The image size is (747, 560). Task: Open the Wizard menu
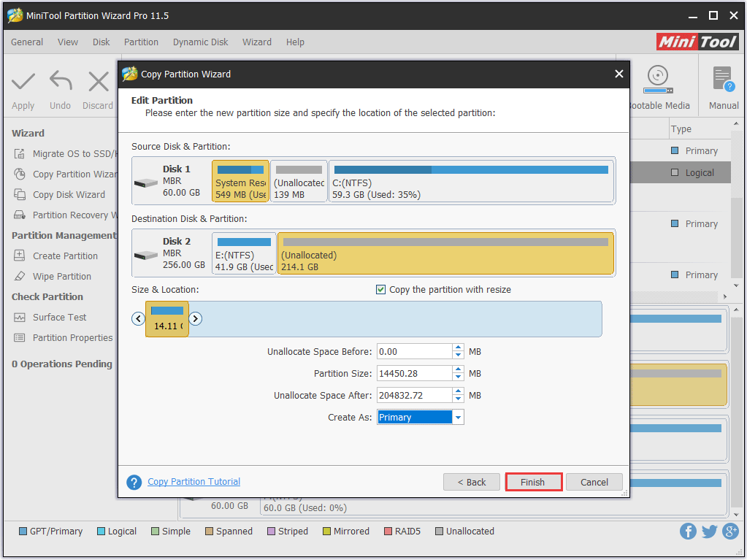pyautogui.click(x=257, y=42)
